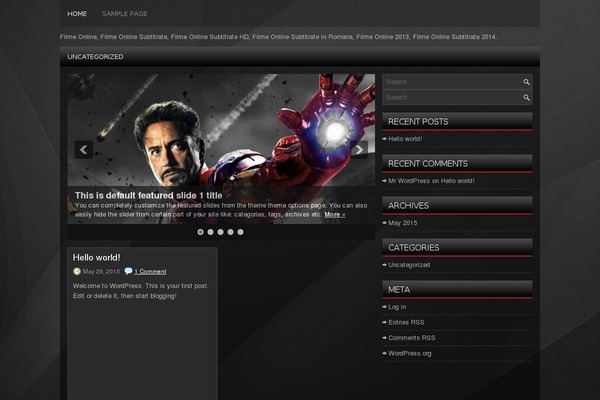Click the top search magnifier icon
This screenshot has height=400, width=600.
[527, 82]
